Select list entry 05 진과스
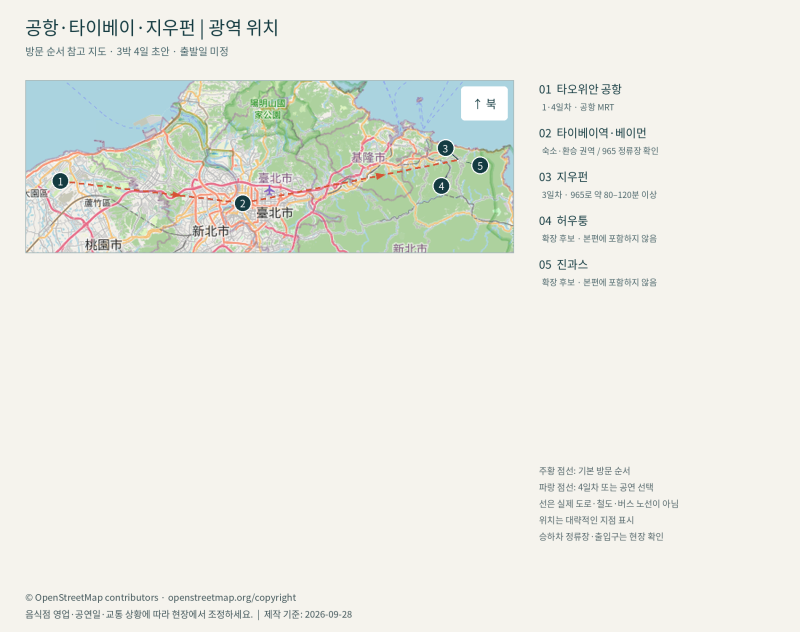This screenshot has width=800, height=632. 563,265
